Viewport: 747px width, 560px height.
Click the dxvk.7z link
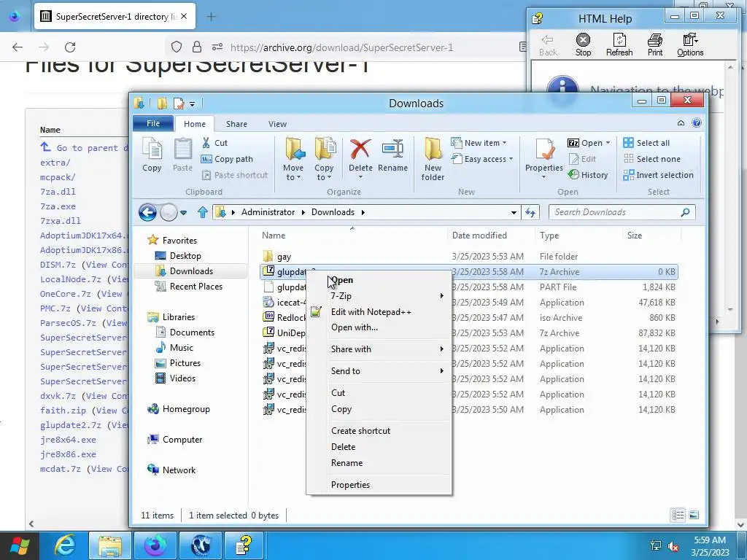tap(58, 396)
